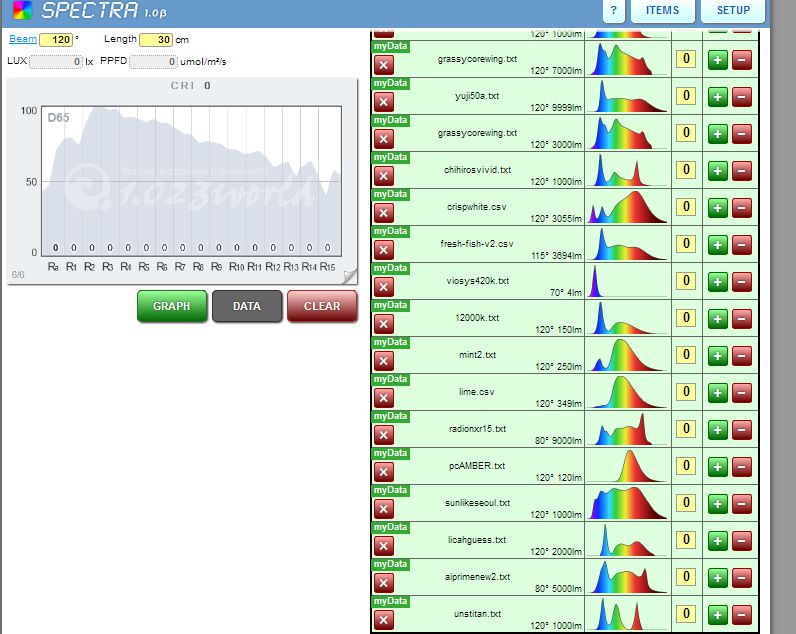Click the plus icon on crispwhite.csv row
796x634 pixels.
(717, 208)
